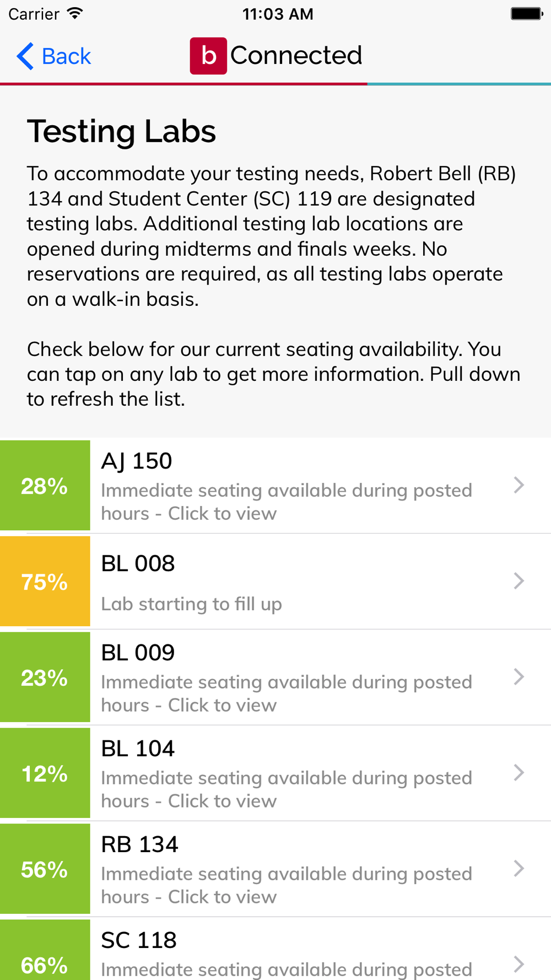Tap "Lab starting to fill up" status text
Screen dimensions: 551x980
(x=191, y=604)
